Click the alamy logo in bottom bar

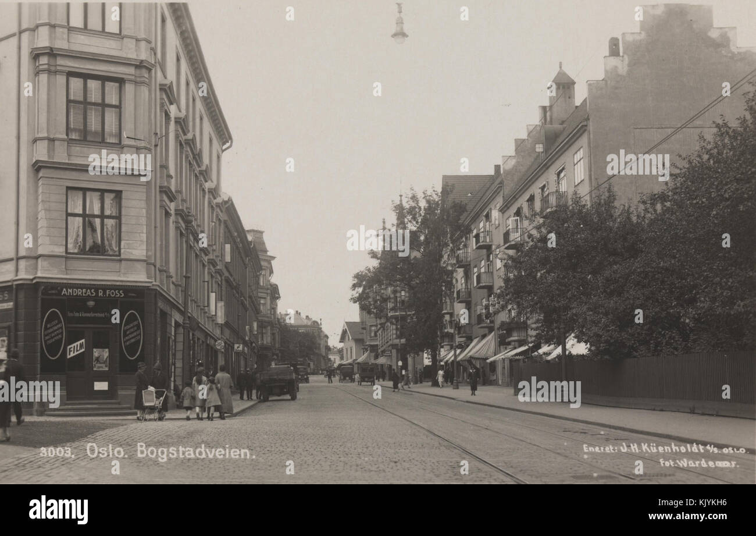[x=58, y=510]
